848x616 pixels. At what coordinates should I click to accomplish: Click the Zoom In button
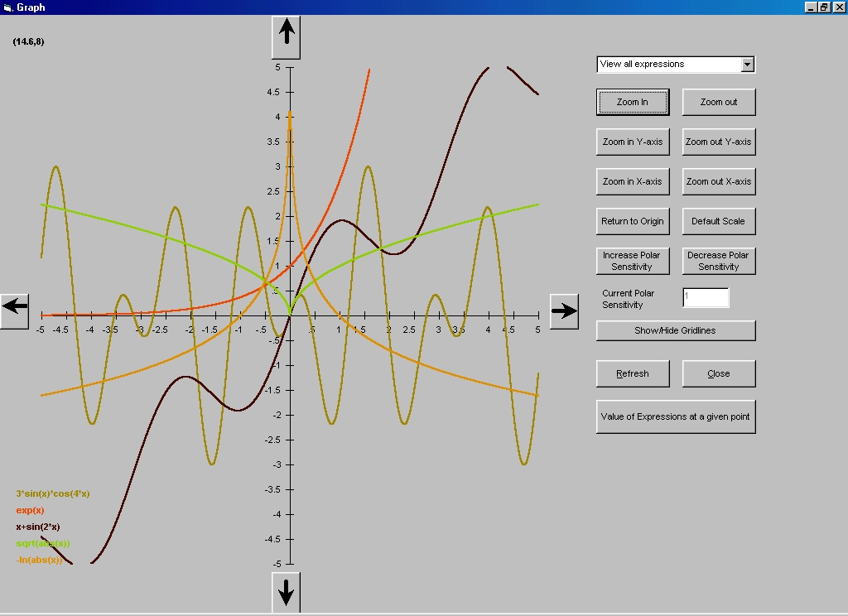tap(633, 102)
